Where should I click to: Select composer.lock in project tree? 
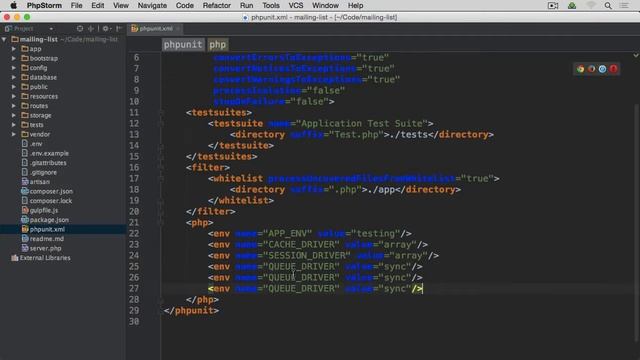coord(51,201)
